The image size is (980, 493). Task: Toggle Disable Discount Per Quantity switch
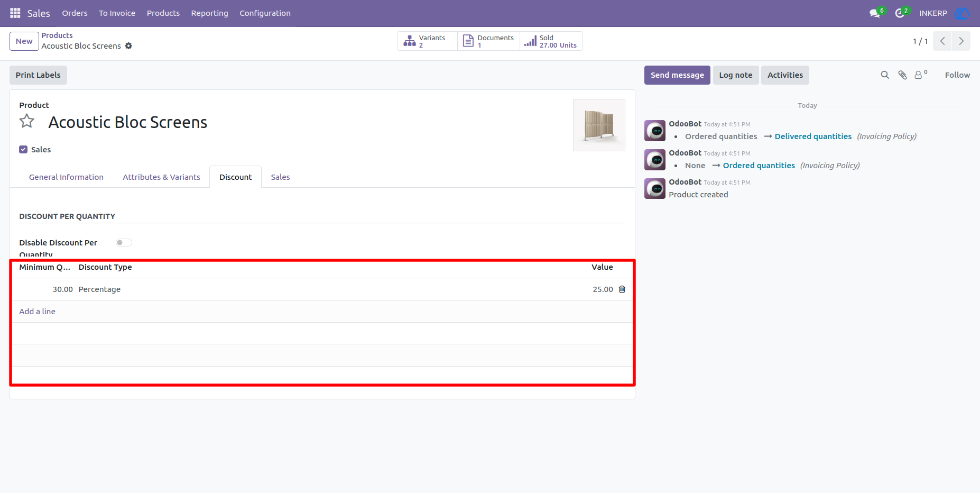click(x=124, y=243)
